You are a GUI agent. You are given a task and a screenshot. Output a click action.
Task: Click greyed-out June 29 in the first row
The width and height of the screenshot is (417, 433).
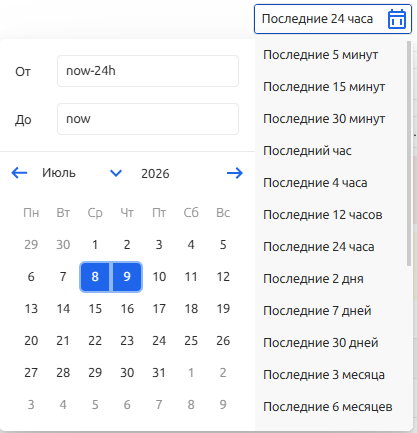point(31,245)
